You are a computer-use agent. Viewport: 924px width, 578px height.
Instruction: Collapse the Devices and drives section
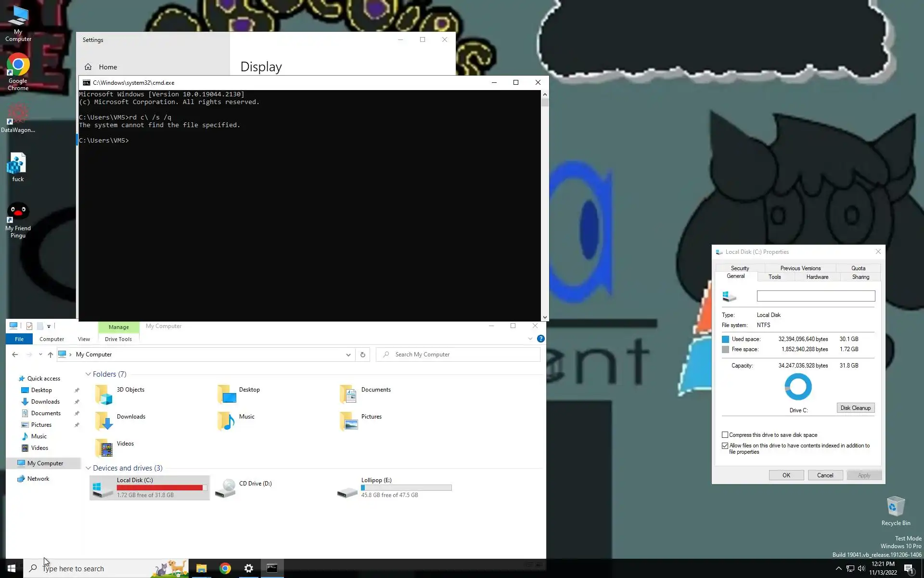[88, 468]
